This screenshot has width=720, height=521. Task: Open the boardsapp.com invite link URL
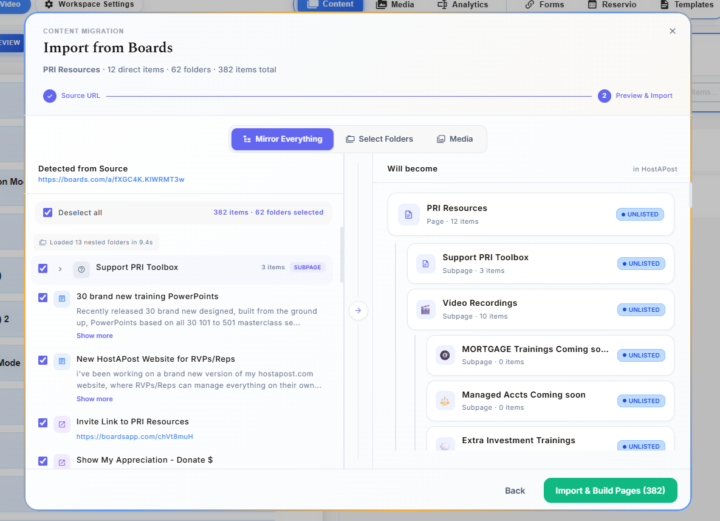tap(135, 437)
